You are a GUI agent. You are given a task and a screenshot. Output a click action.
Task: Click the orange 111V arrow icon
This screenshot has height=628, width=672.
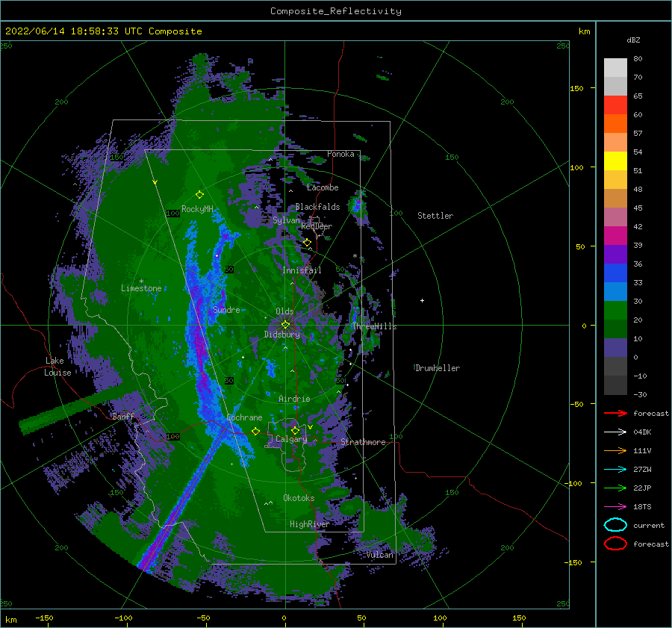(x=615, y=450)
